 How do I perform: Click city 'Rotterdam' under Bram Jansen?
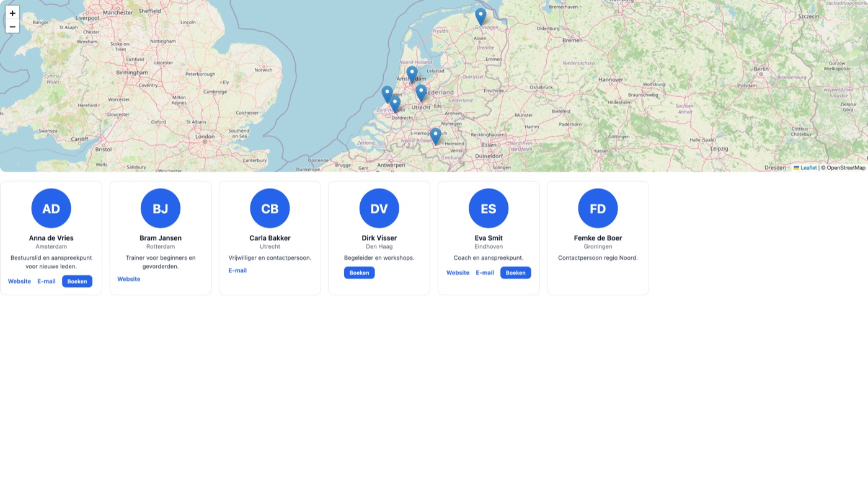tap(161, 247)
